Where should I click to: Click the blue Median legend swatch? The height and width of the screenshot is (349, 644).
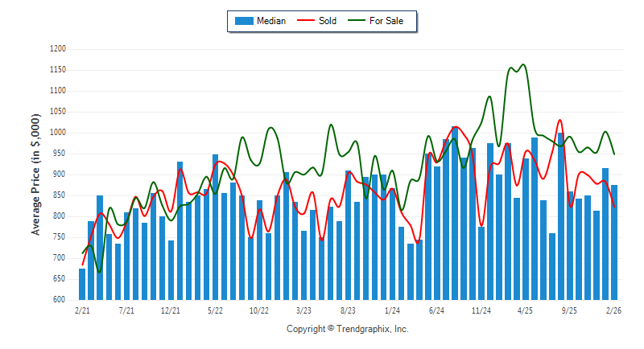pyautogui.click(x=242, y=21)
